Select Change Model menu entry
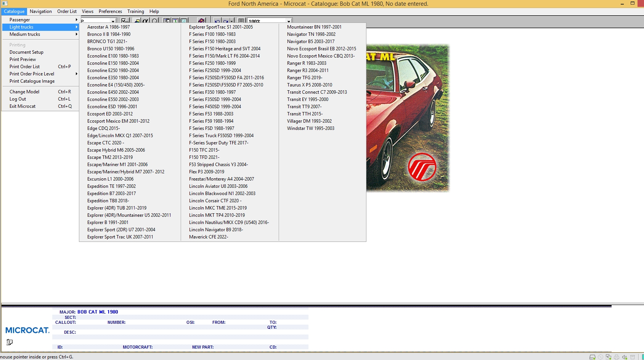 click(40, 92)
